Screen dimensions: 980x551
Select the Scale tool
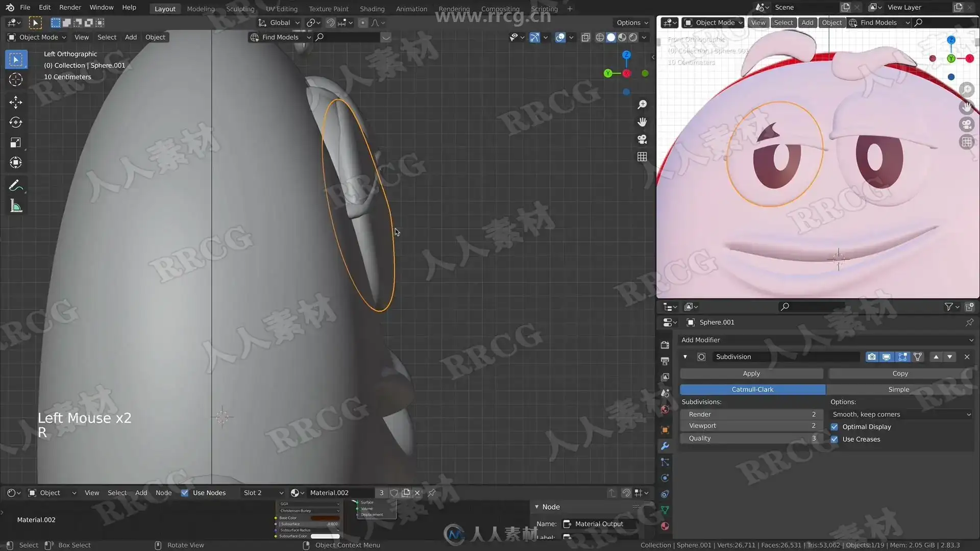[x=15, y=143]
